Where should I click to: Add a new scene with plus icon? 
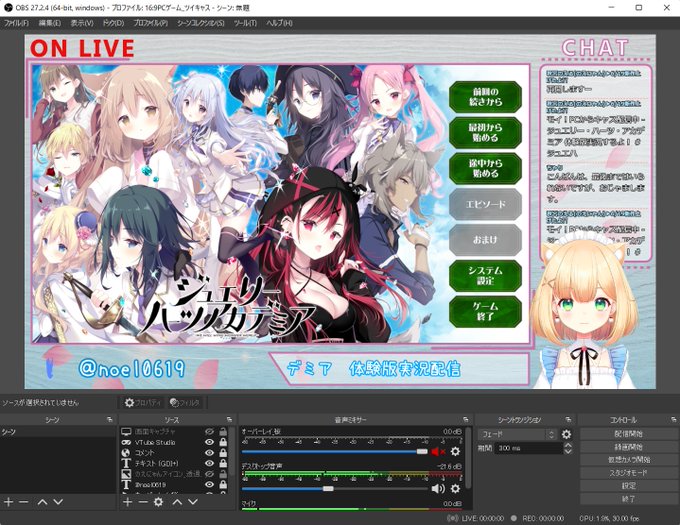click(8, 502)
